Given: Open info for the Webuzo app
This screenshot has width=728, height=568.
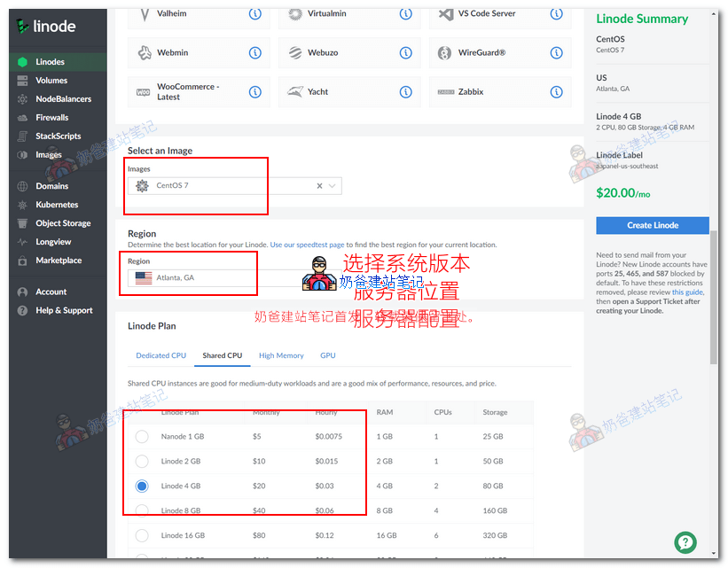Looking at the screenshot, I should tap(405, 53).
